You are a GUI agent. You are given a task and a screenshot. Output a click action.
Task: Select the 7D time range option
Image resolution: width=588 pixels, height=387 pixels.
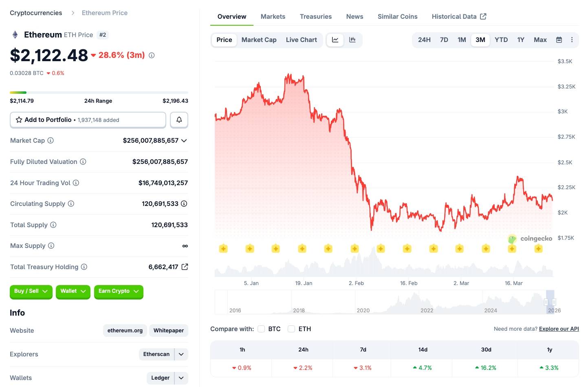[x=444, y=40]
